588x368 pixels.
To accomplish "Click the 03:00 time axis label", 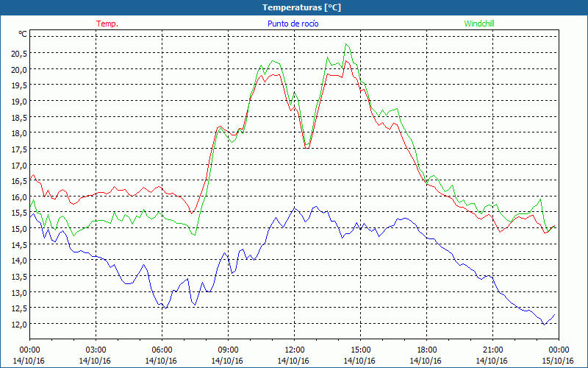I will [x=96, y=350].
